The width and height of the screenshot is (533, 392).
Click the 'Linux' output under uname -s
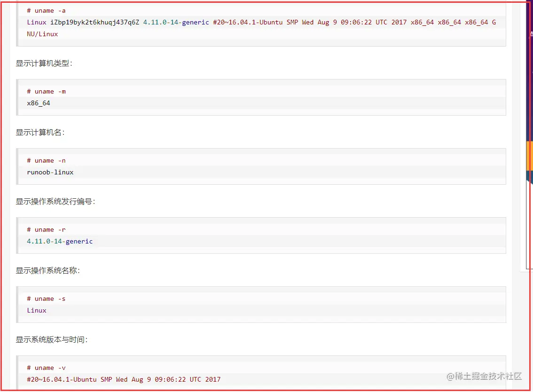tap(36, 310)
